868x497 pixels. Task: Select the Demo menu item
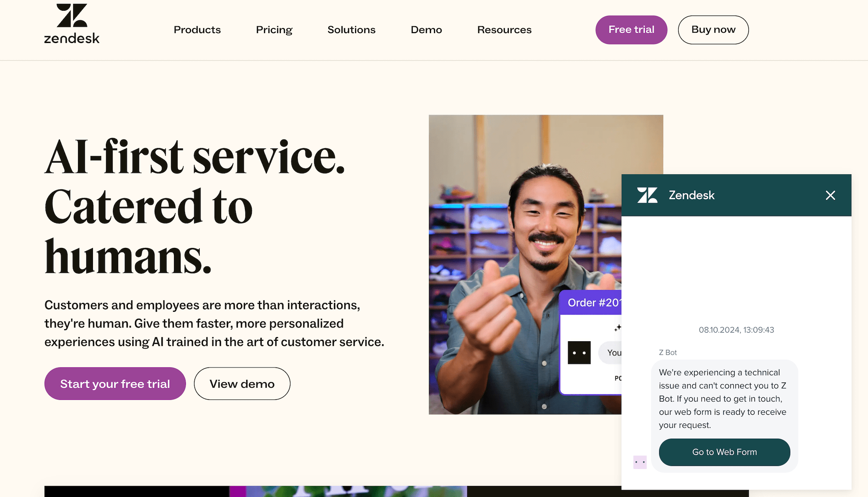click(426, 29)
